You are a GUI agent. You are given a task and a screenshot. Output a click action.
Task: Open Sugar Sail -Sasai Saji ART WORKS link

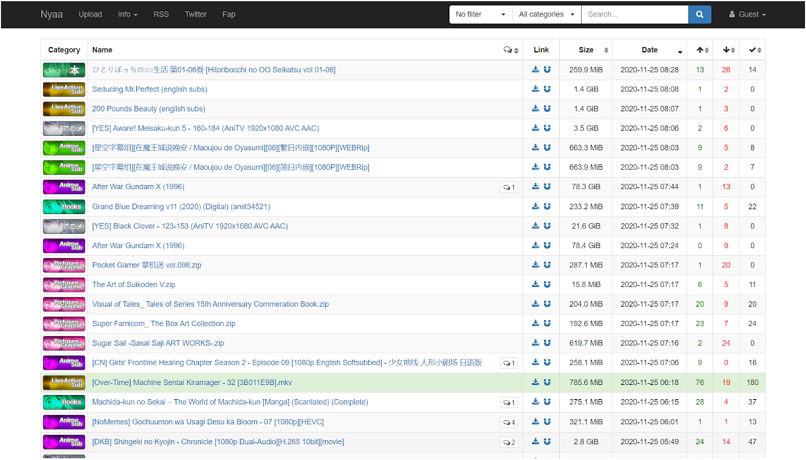point(158,343)
